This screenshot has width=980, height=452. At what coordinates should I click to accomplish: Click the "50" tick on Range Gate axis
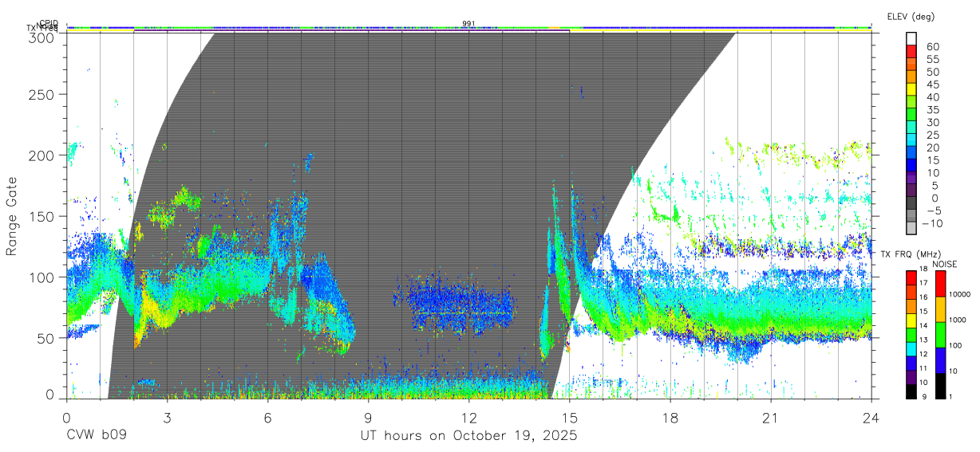[47, 337]
